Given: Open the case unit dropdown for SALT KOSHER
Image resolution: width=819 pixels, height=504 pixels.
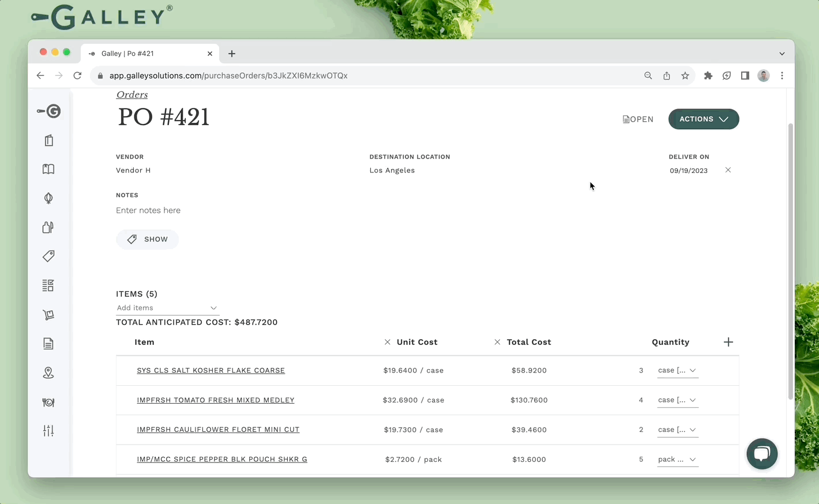Looking at the screenshot, I should (677, 370).
